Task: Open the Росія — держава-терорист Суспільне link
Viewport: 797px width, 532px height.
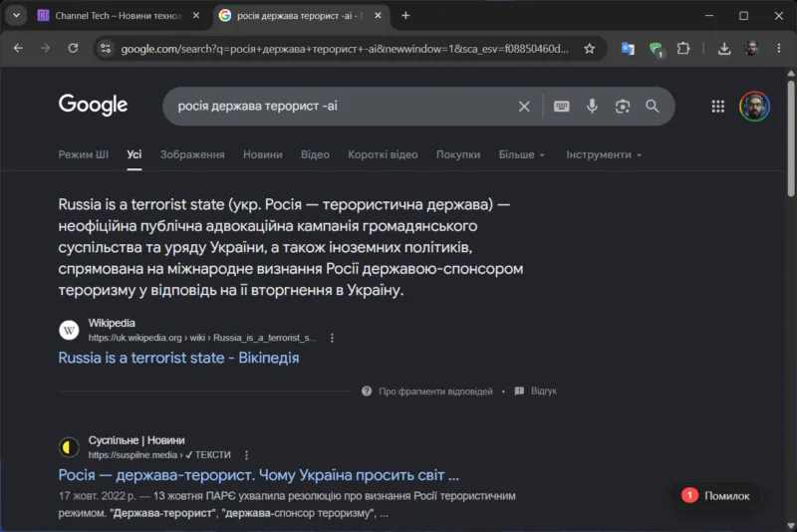Action: (259, 475)
